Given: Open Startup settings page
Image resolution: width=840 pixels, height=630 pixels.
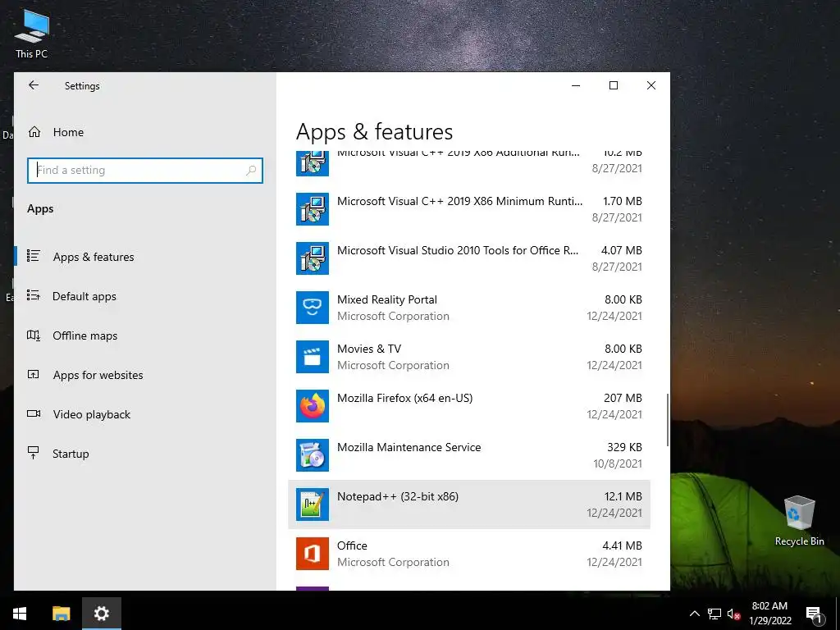Looking at the screenshot, I should click(x=71, y=454).
